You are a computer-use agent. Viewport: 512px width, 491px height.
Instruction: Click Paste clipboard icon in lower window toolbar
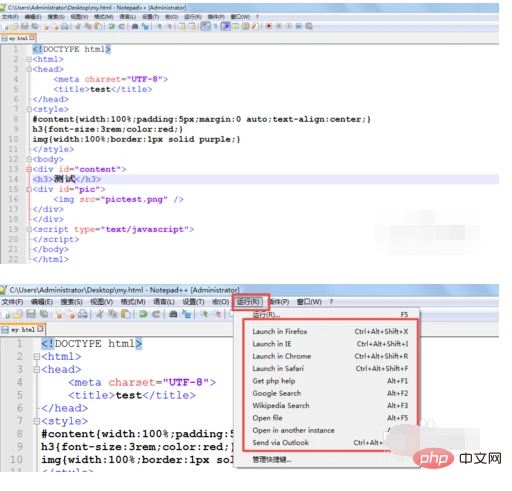tap(126, 314)
